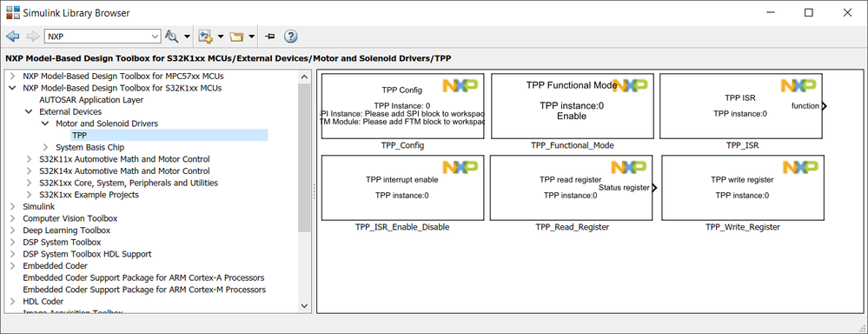Expand DSP System Toolbox HDL Support node
Image resolution: width=868 pixels, height=334 pixels.
click(12, 254)
